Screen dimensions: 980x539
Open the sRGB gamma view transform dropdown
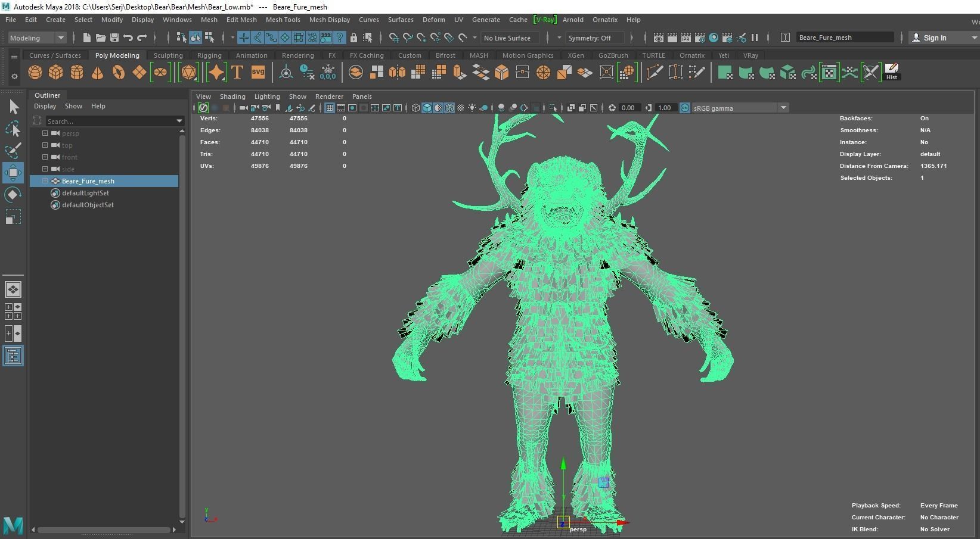[740, 108]
